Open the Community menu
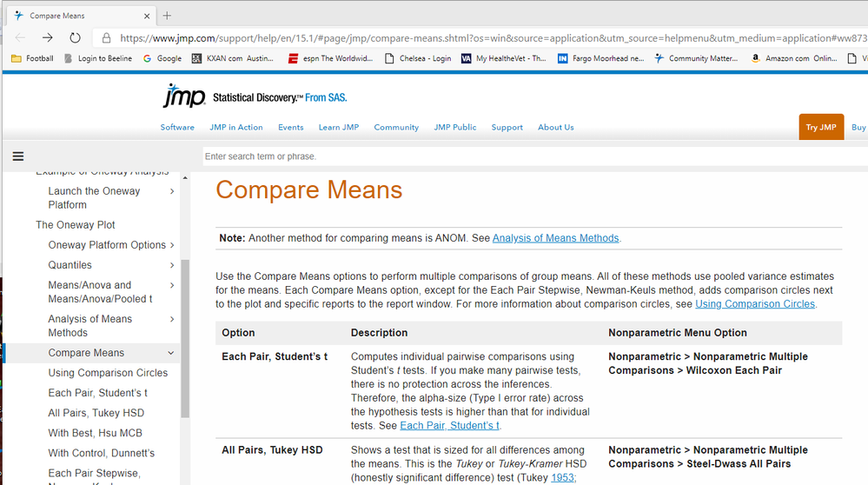This screenshot has width=868, height=485. [x=396, y=128]
